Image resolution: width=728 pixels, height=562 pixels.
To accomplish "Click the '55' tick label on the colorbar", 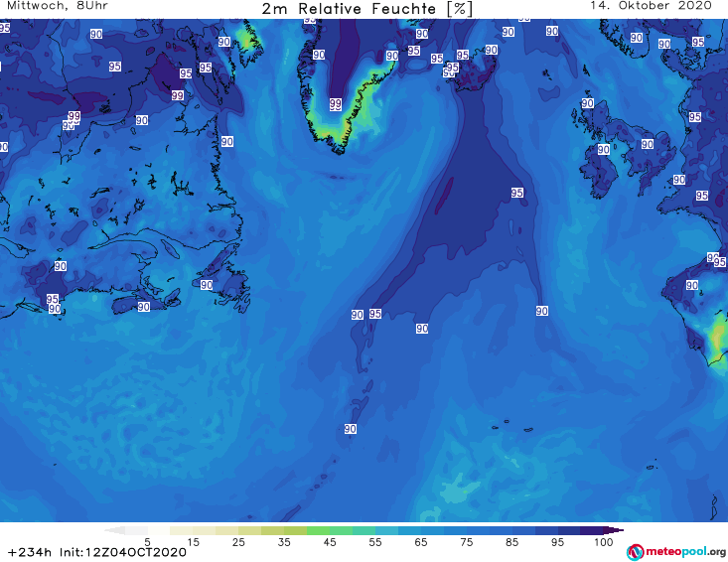I will (375, 542).
